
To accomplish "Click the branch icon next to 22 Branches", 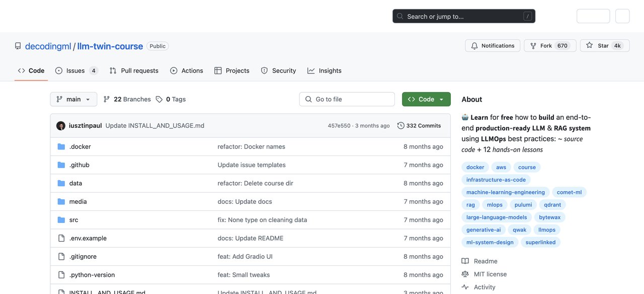I will pyautogui.click(x=107, y=99).
